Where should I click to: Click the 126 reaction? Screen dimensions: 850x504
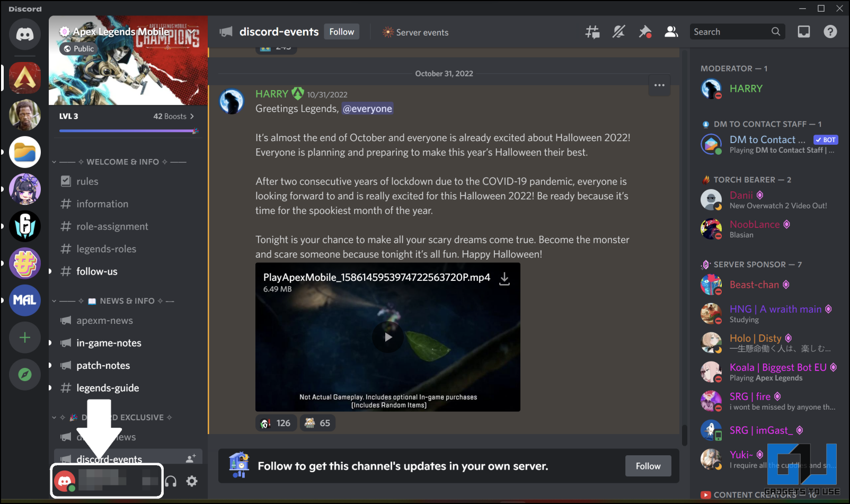(x=276, y=423)
